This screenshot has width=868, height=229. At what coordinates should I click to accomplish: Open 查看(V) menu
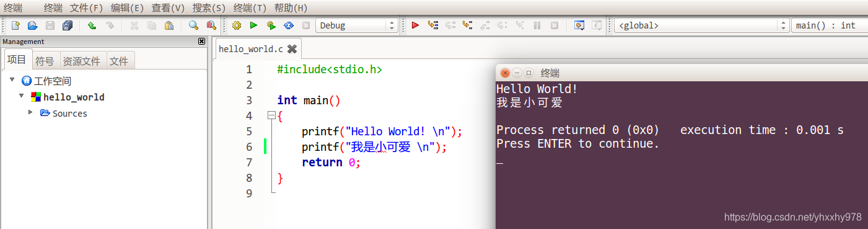pos(168,8)
